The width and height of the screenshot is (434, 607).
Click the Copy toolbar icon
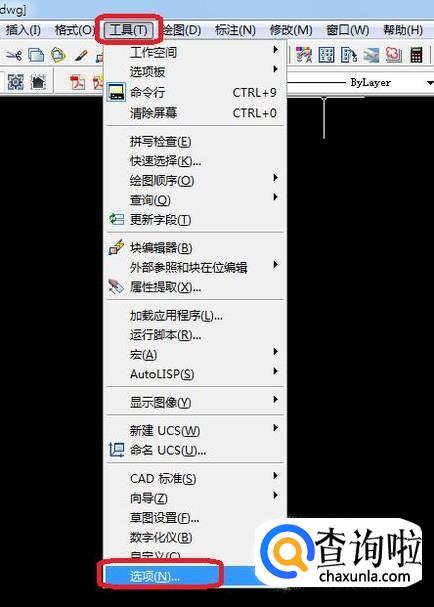pyautogui.click(x=36, y=55)
